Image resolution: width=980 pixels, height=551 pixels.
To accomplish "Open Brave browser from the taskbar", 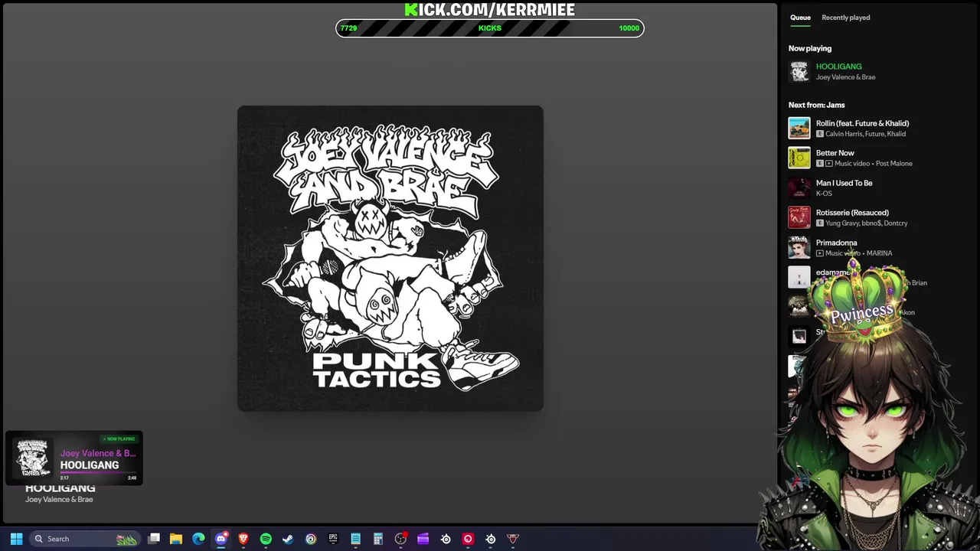I will (x=243, y=539).
